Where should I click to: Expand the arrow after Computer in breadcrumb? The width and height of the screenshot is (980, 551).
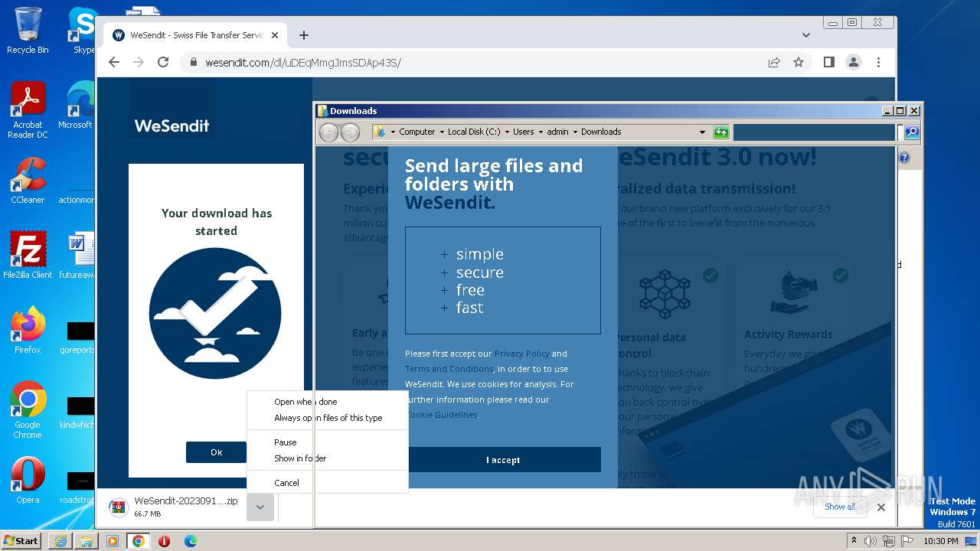coord(441,132)
